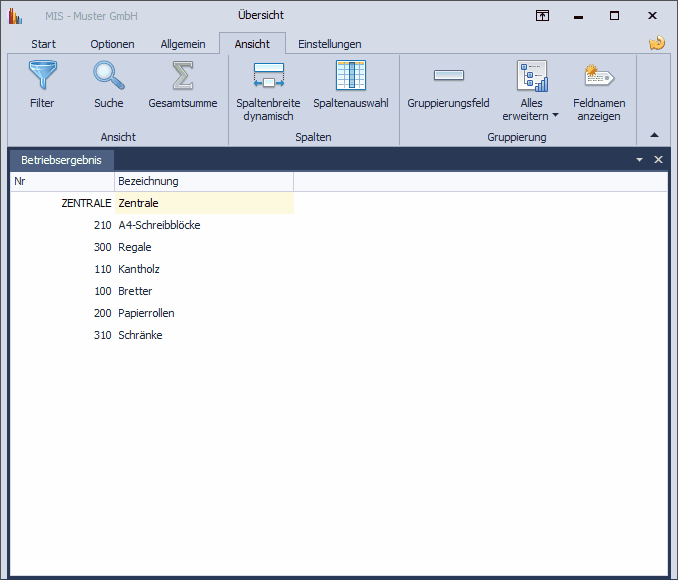Open the Einstellungen tab
678x580 pixels.
click(329, 44)
